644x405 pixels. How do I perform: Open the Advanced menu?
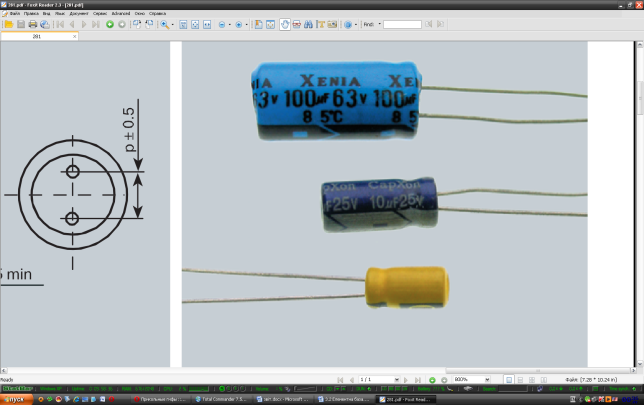pos(121,14)
